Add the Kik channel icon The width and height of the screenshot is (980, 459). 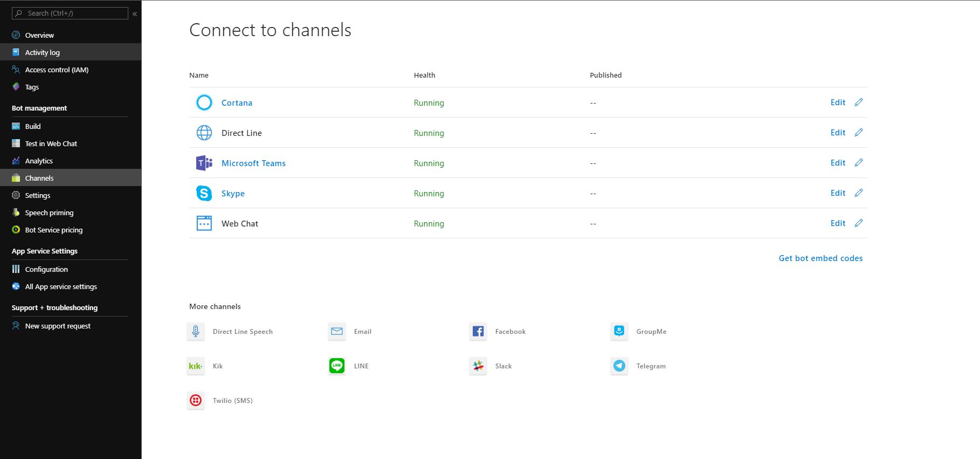196,366
